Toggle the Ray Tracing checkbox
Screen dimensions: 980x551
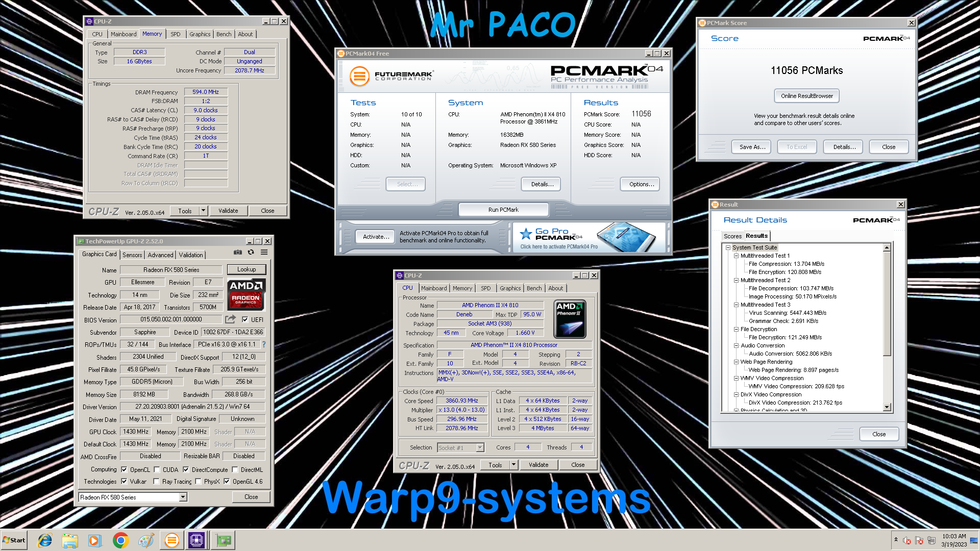click(156, 481)
